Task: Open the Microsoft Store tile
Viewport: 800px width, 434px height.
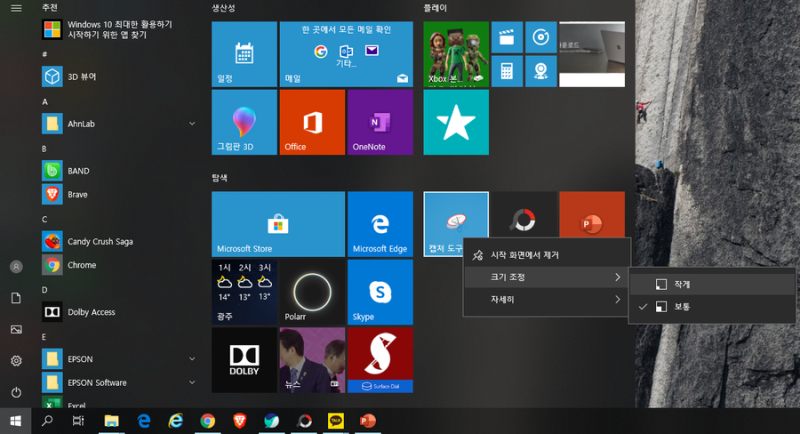Action: point(278,224)
